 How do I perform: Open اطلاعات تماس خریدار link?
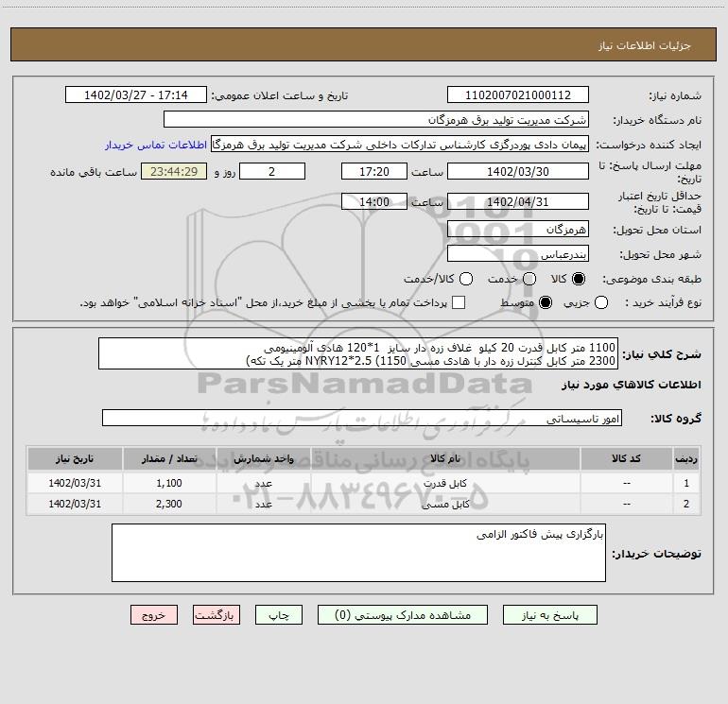156,145
